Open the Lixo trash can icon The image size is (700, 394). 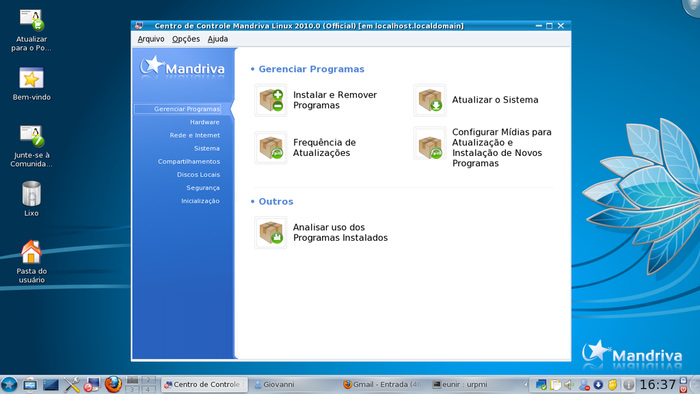click(x=31, y=194)
